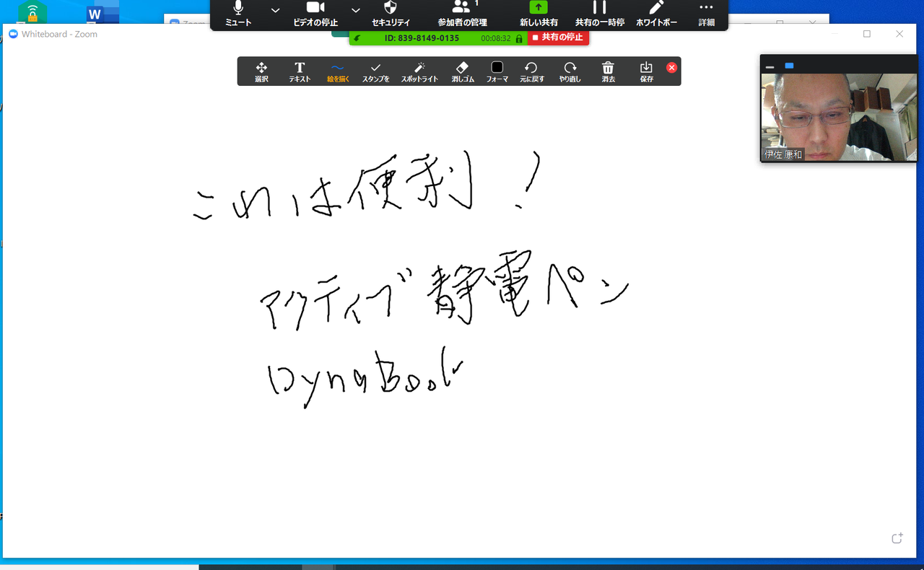Open the フォーマット black color swatch

497,71
